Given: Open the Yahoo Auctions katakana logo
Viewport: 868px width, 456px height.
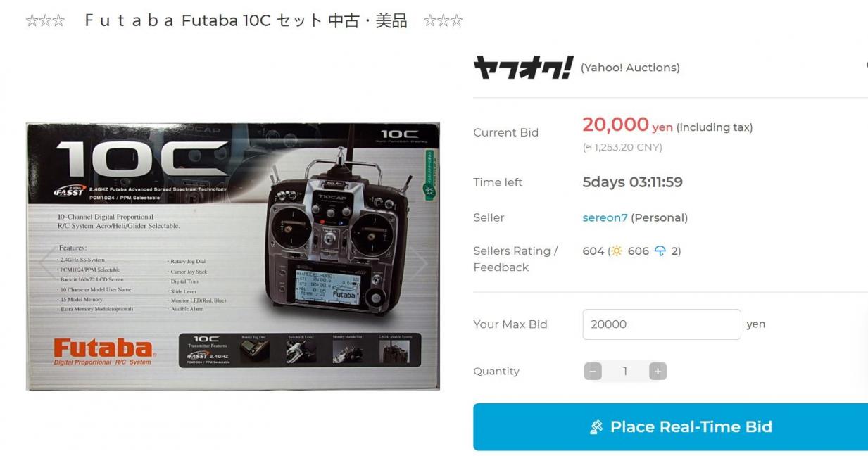Looking at the screenshot, I should click(x=523, y=68).
